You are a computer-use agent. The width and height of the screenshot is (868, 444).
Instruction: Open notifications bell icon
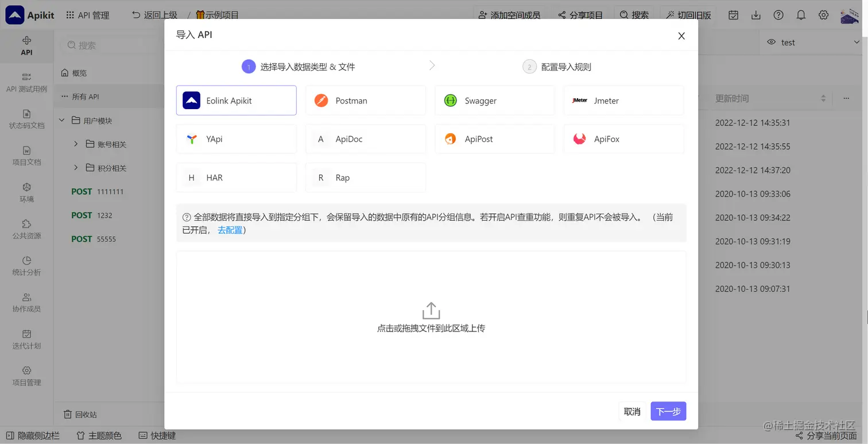pos(801,15)
